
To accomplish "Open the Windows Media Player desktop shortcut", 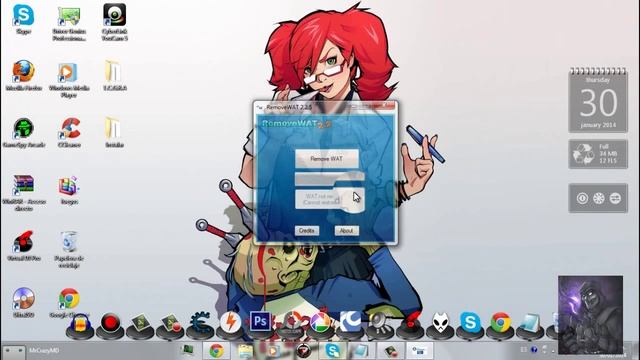I will pyautogui.click(x=69, y=80).
